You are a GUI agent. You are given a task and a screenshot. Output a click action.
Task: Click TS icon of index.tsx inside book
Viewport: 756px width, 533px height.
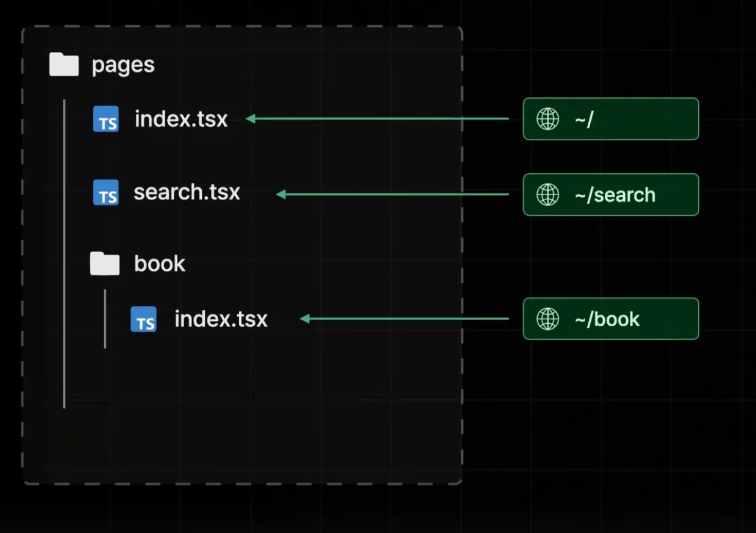pyautogui.click(x=143, y=320)
